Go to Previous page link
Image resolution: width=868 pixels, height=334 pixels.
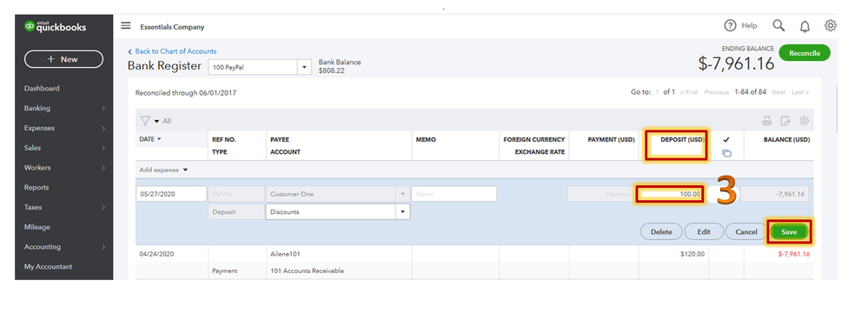tap(716, 92)
